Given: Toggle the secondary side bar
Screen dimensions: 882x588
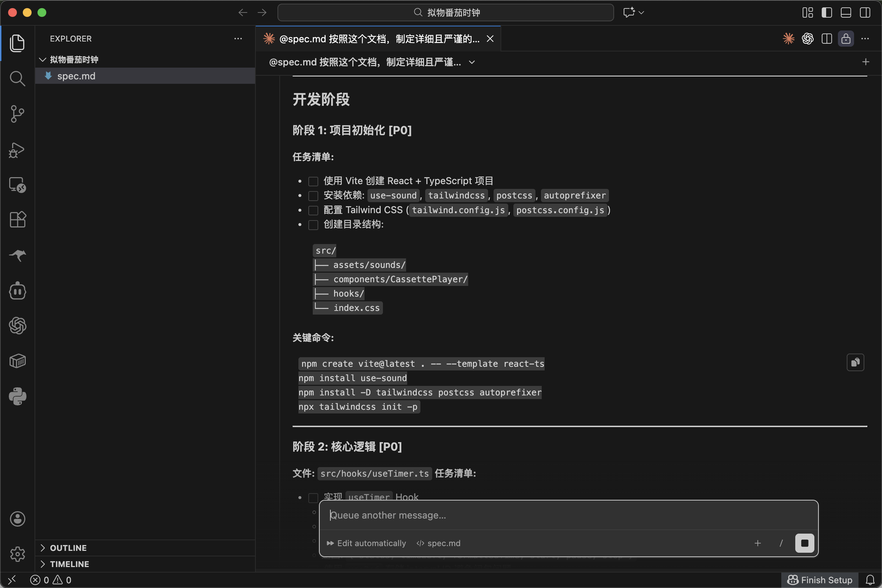Looking at the screenshot, I should point(865,13).
